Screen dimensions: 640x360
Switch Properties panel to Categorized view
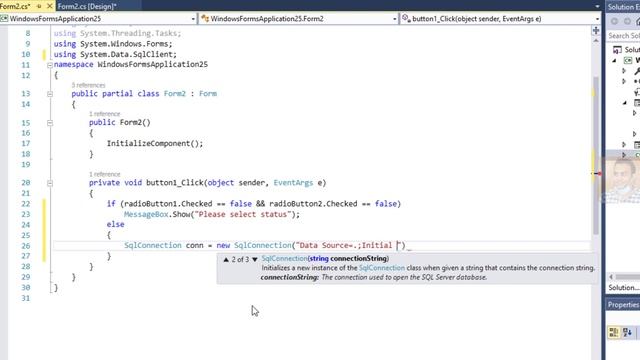[x=613, y=332]
